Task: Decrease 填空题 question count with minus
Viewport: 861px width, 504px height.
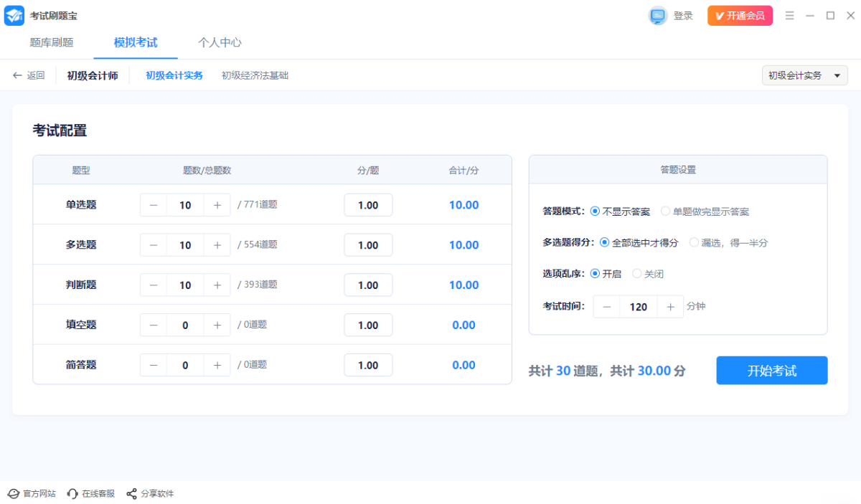Action: 154,325
